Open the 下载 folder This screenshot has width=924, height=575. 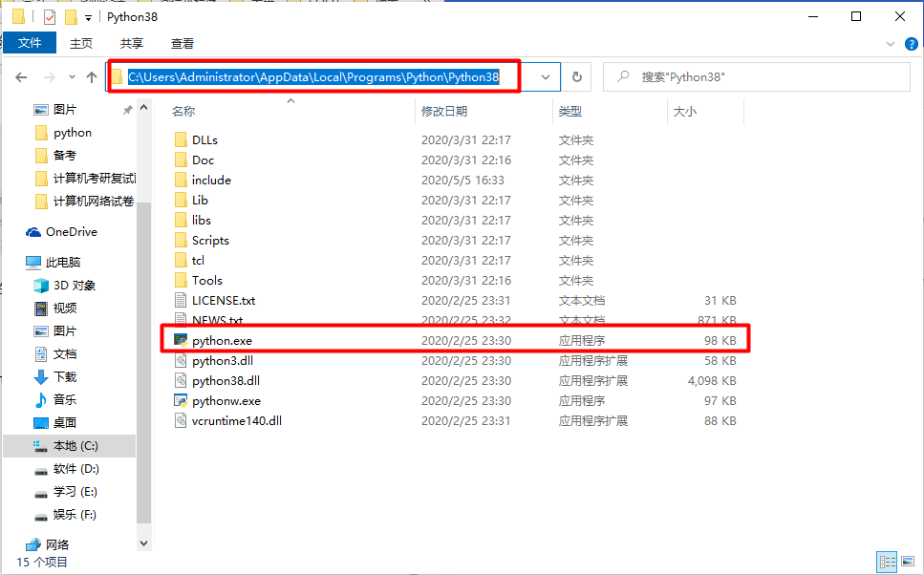pyautogui.click(x=65, y=377)
